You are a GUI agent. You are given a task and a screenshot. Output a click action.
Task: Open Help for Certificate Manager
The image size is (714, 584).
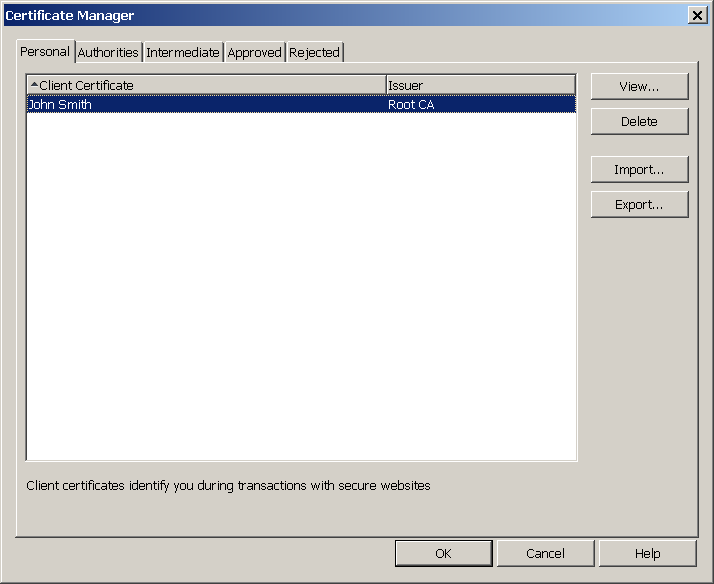pyautogui.click(x=647, y=553)
